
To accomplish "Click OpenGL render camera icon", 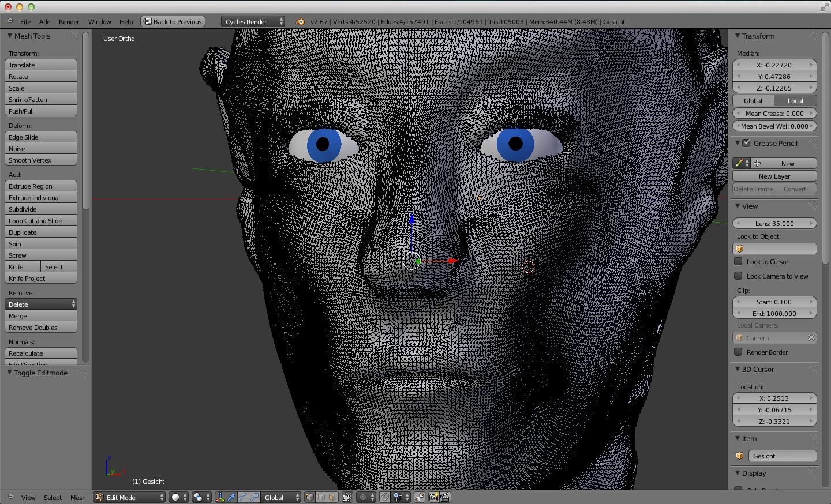I will point(433,497).
